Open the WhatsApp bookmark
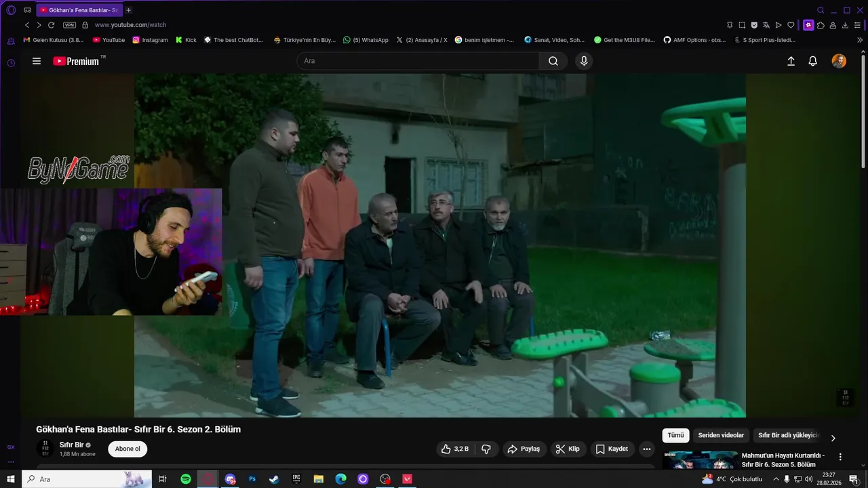This screenshot has width=868, height=488. click(366, 40)
